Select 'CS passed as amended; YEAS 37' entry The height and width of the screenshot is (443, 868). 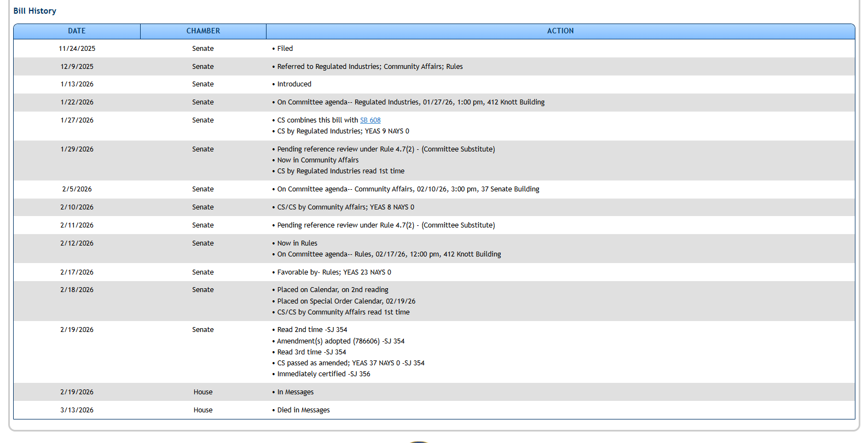[350, 363]
